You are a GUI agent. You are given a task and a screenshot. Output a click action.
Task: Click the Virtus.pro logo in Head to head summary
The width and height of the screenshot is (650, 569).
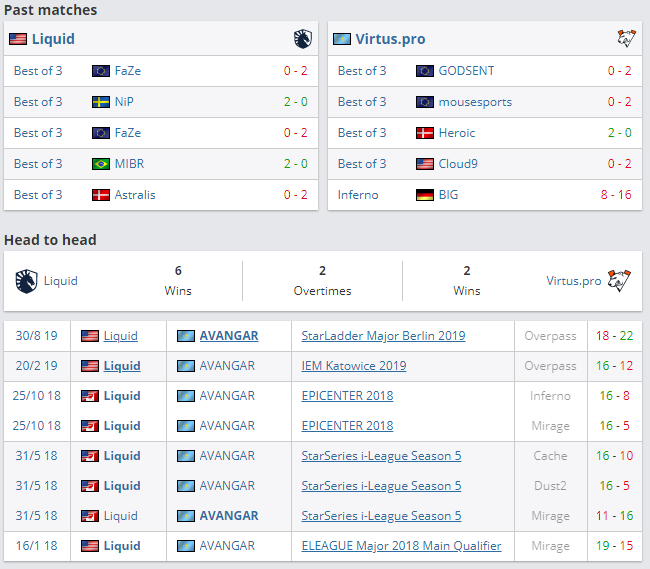coord(620,281)
